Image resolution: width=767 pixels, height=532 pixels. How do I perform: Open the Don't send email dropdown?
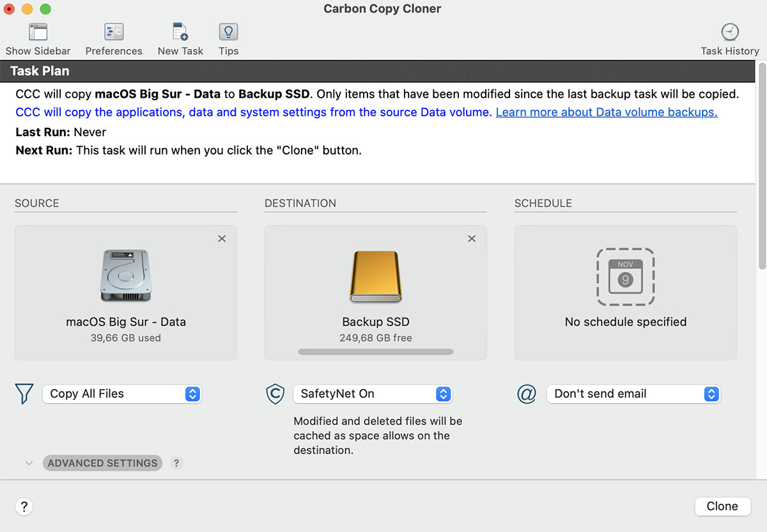(633, 394)
